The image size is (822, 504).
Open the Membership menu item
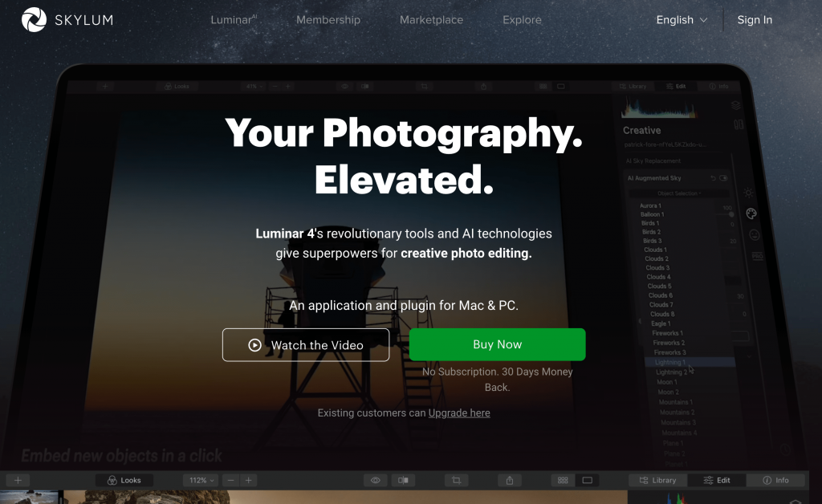328,20
